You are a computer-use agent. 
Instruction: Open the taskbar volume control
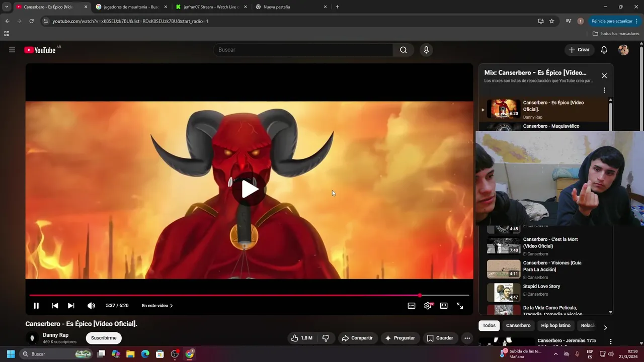[x=611, y=354]
